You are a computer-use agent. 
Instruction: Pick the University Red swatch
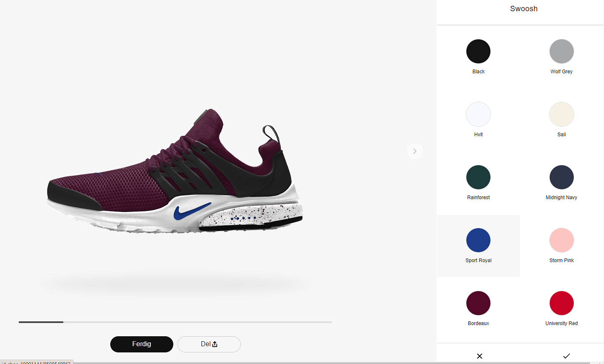(x=562, y=303)
